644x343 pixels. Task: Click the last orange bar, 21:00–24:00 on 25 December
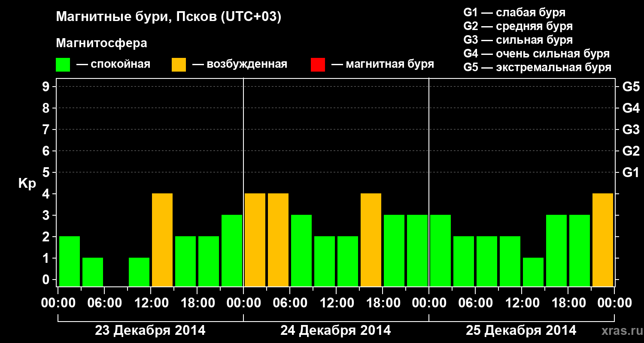[603, 240]
